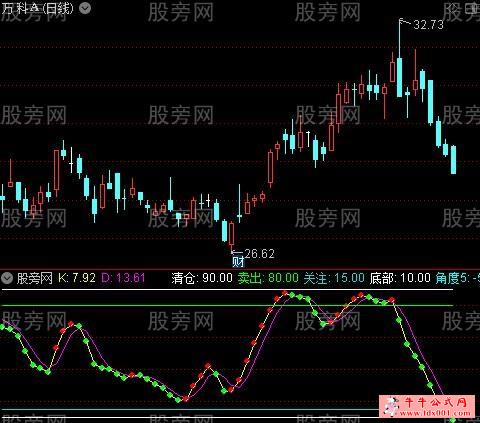Select the 清仓: 90.00 indicator label
This screenshot has height=423, width=480.
[202, 278]
